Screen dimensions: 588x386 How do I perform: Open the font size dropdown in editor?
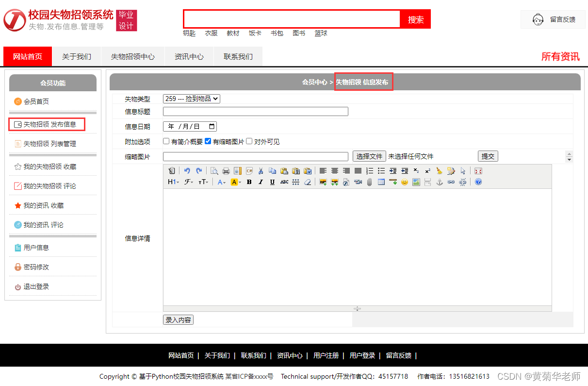click(x=202, y=181)
